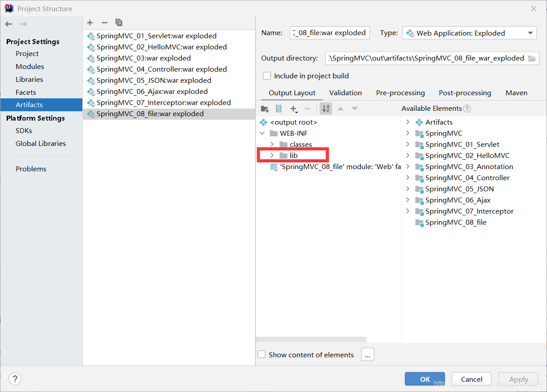Screen dimensions: 547x392
Task: Expand SpringMVC_02_HelloMVC in Available Elements
Action: point(407,155)
